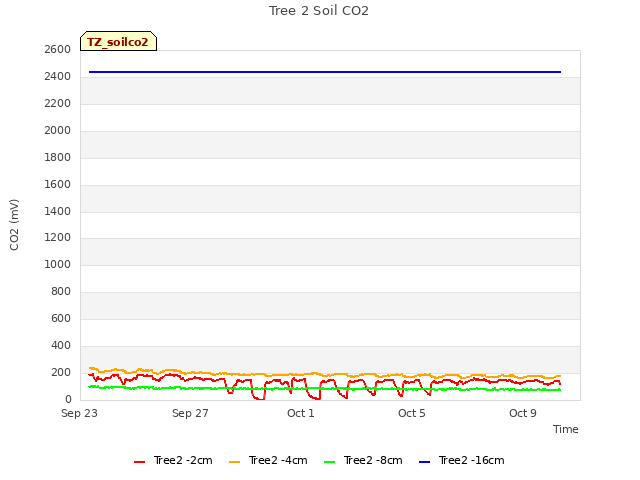This screenshot has height=480, width=640.
Task: Click the Sep 23 x-axis label
Action: click(x=79, y=413)
